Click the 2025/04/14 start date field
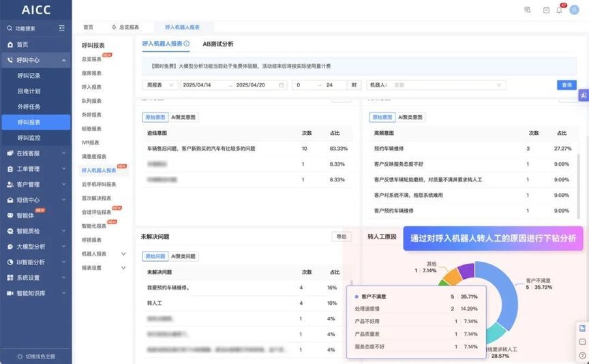589x364 pixels. click(197, 85)
